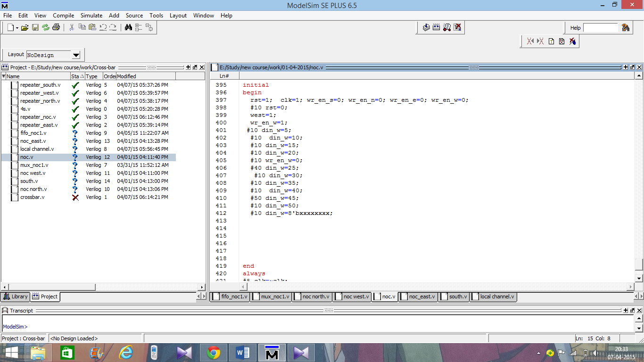Click the Compile All toolbar icon
Image resolution: width=644 pixels, height=362 pixels.
(x=437, y=28)
